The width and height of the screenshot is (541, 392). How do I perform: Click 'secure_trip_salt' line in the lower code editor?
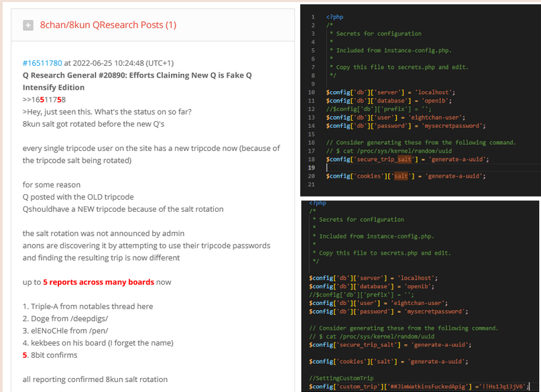(390, 345)
